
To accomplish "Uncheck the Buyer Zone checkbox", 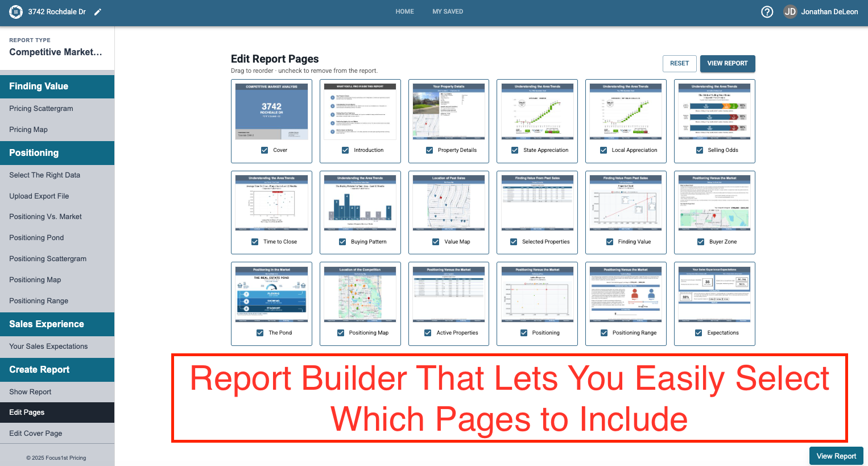I will point(701,242).
